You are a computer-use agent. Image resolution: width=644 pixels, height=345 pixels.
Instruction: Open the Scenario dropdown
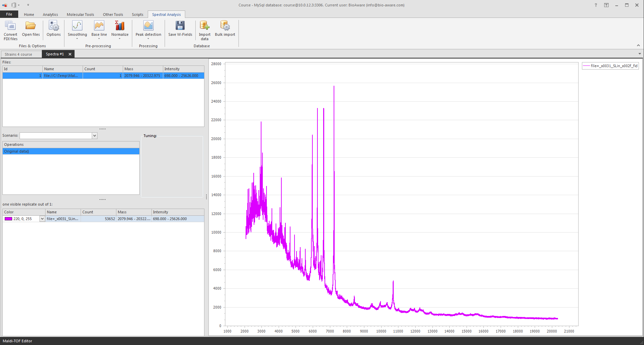(94, 135)
